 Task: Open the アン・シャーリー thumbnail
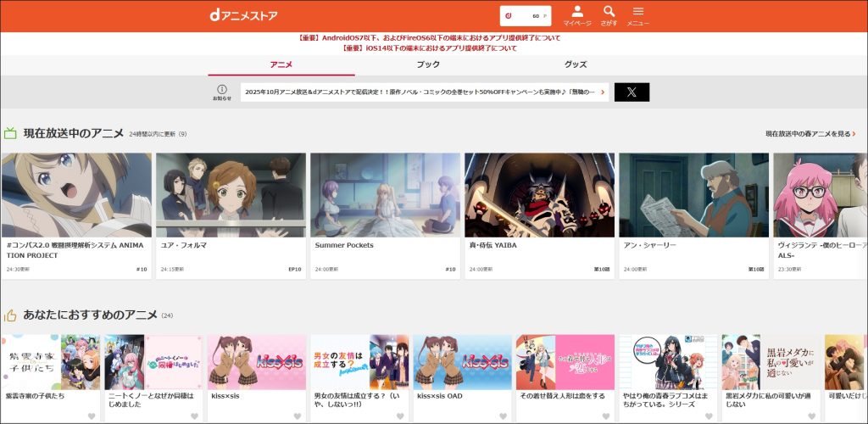(694, 195)
